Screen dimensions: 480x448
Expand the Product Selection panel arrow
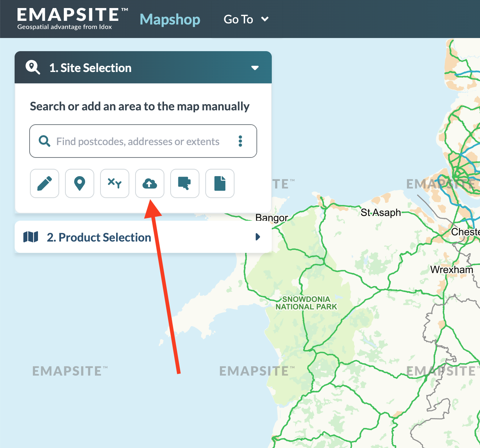tap(258, 237)
